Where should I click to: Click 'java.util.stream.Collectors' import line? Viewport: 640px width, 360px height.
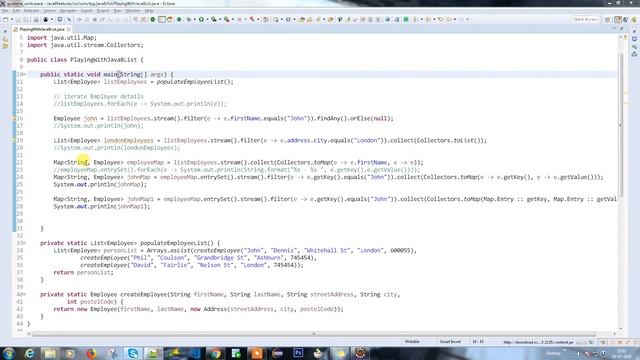coord(85,45)
